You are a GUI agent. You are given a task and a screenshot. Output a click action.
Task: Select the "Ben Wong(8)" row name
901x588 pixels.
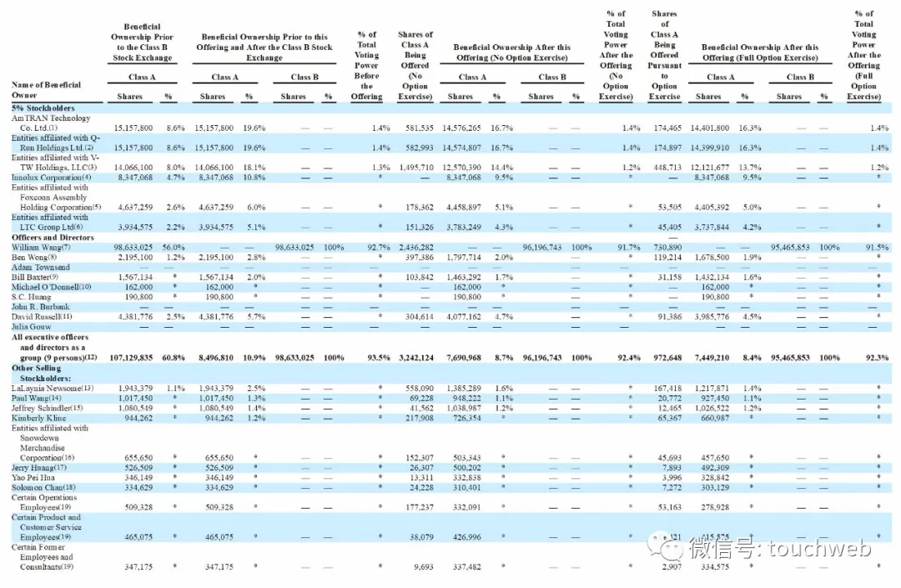pyautogui.click(x=34, y=257)
